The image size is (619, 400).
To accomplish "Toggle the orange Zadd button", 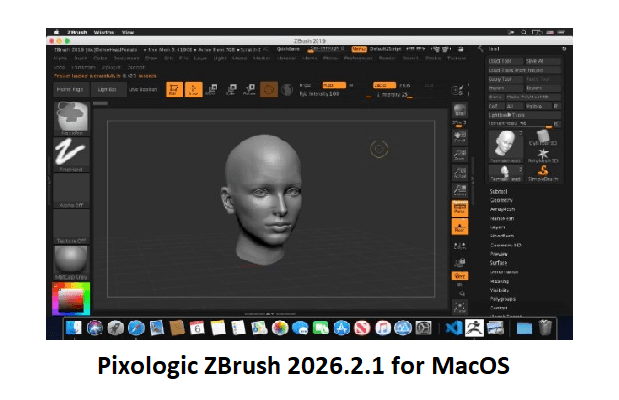I will pyautogui.click(x=384, y=85).
